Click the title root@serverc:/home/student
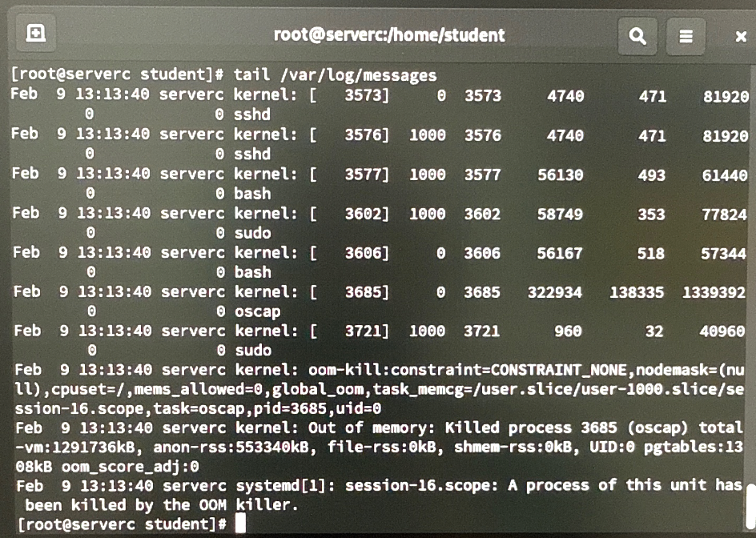This screenshot has width=756, height=538. 389,35
